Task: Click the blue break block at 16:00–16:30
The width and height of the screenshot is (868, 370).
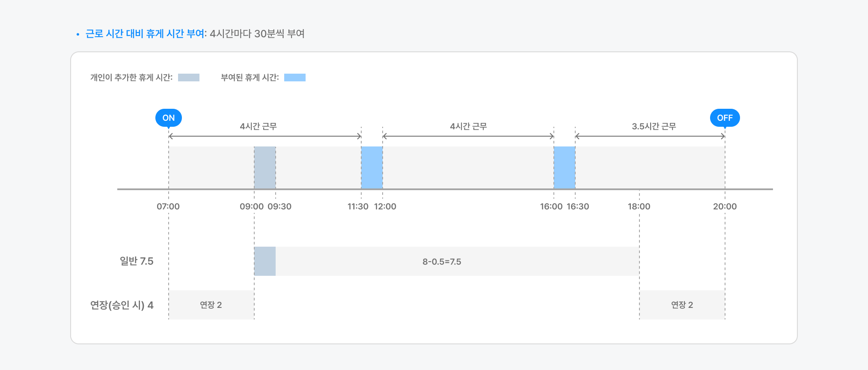Action: pos(565,167)
